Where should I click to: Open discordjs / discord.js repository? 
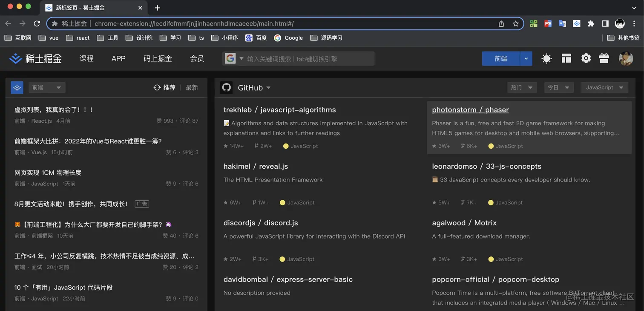tap(261, 223)
